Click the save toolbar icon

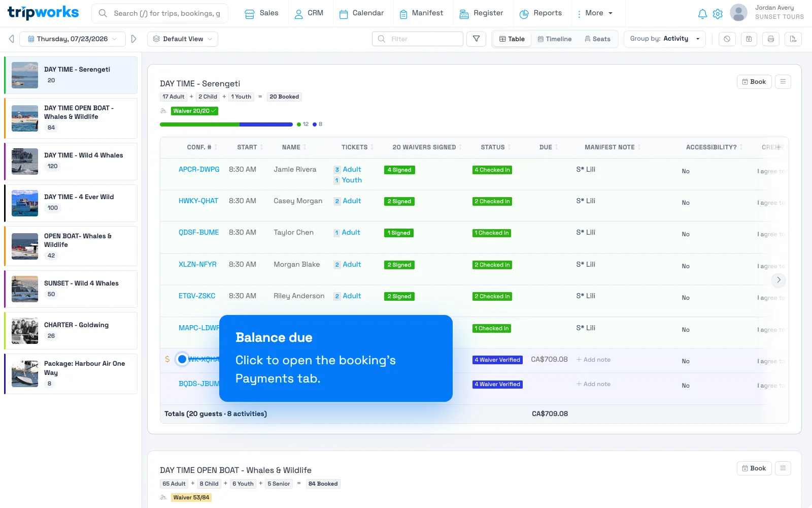click(749, 39)
